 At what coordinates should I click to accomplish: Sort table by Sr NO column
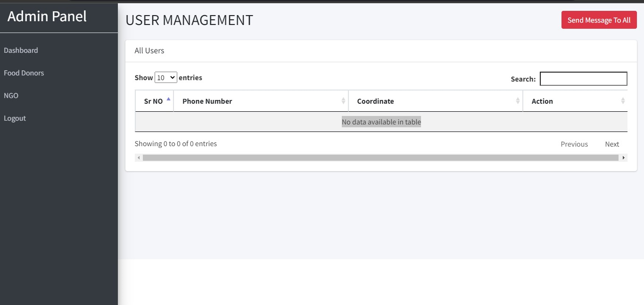click(x=154, y=100)
